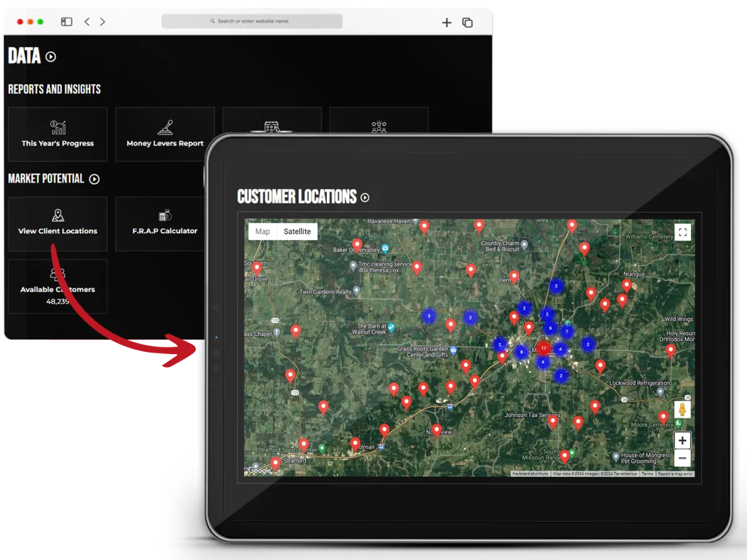The width and height of the screenshot is (747, 560).
Task: Show the browser tab overview icon
Action: [467, 22]
